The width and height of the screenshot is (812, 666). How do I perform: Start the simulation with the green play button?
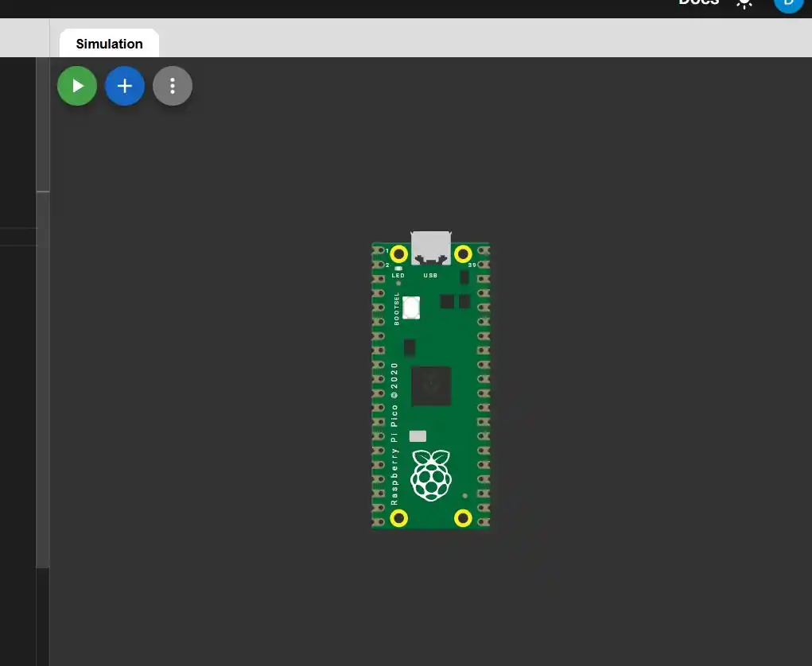77,86
